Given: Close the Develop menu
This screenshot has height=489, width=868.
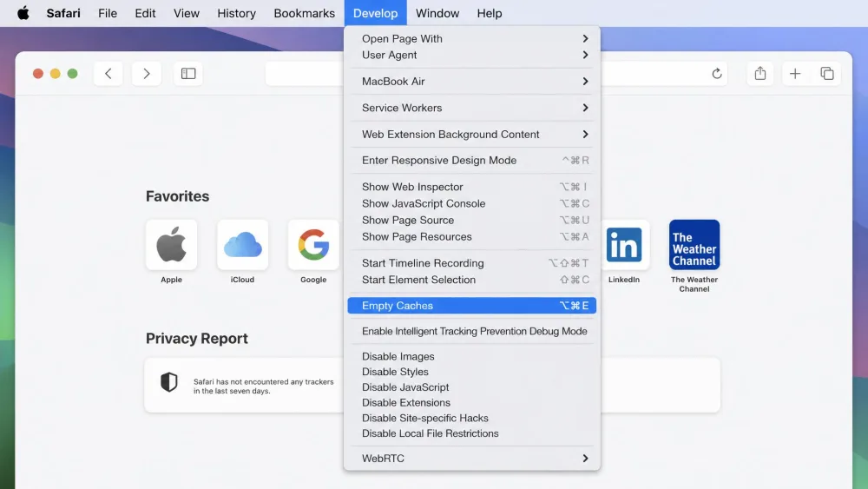Looking at the screenshot, I should click(375, 13).
